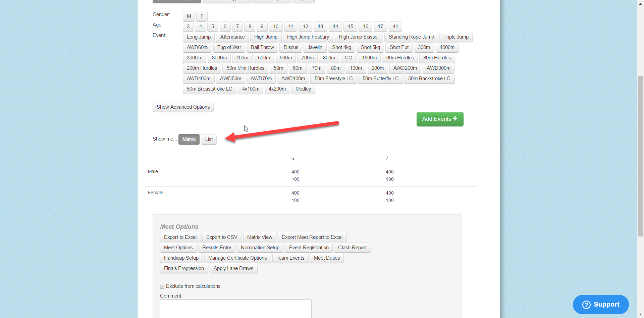Open Meet Duties
644x318 pixels.
[327, 258]
